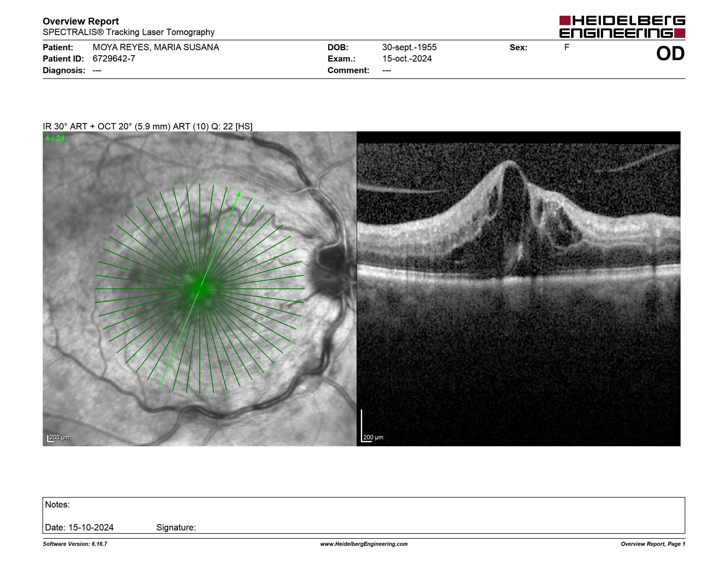Click the patient name MOYA REYES, MARIA SUSANA

(156, 47)
